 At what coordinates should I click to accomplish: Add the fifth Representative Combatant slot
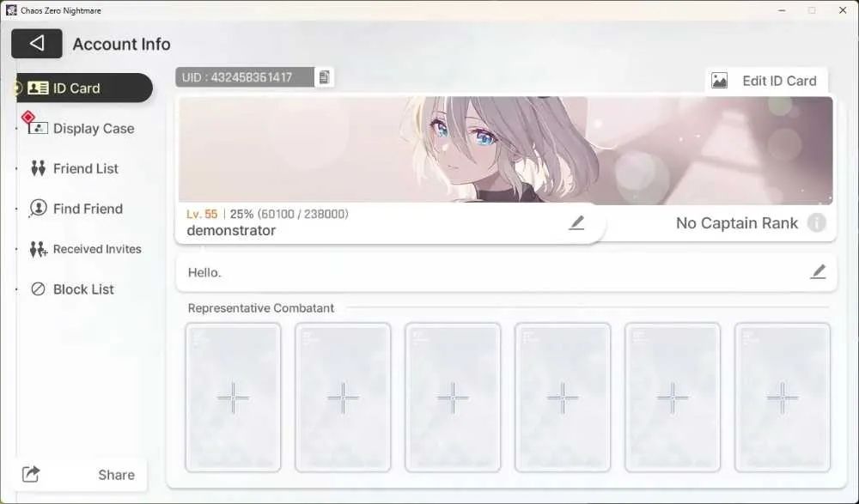(673, 398)
